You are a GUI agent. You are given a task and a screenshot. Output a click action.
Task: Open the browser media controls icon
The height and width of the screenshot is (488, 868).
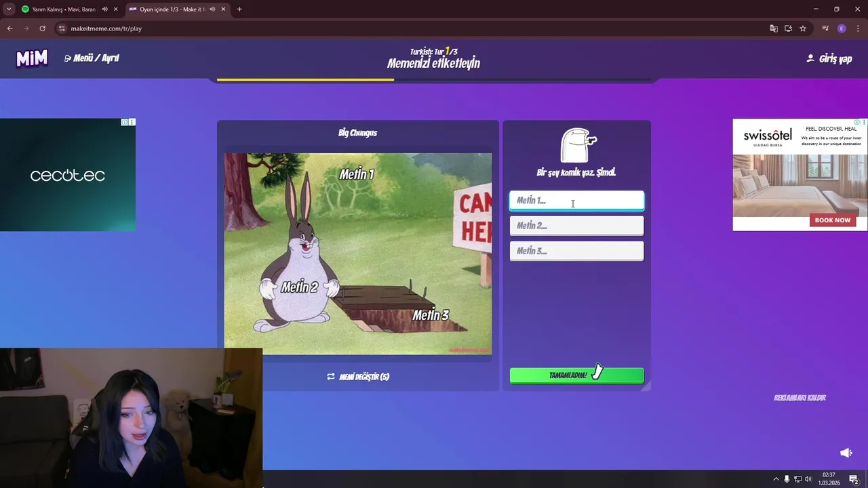click(825, 28)
